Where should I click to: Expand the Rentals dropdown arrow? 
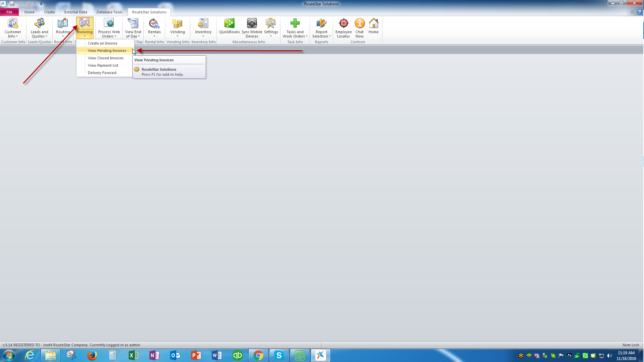click(154, 36)
